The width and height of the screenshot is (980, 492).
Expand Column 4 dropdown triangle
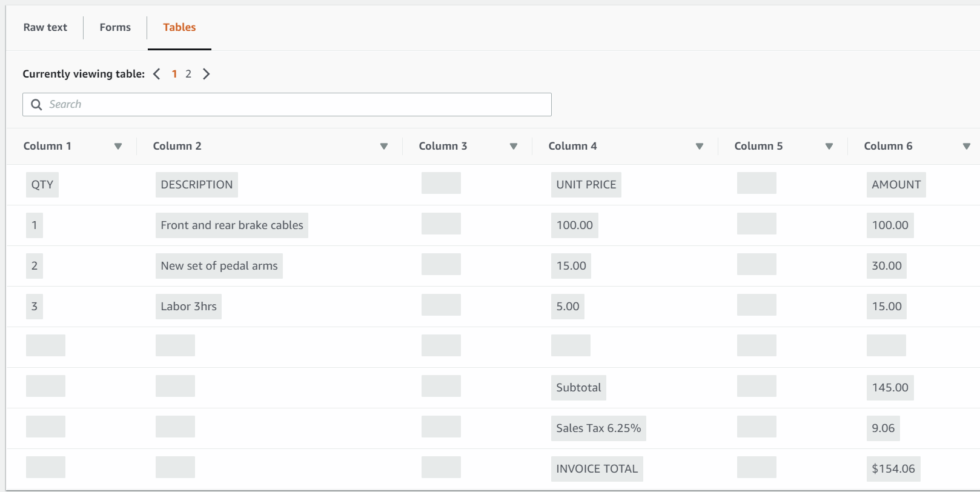point(700,146)
